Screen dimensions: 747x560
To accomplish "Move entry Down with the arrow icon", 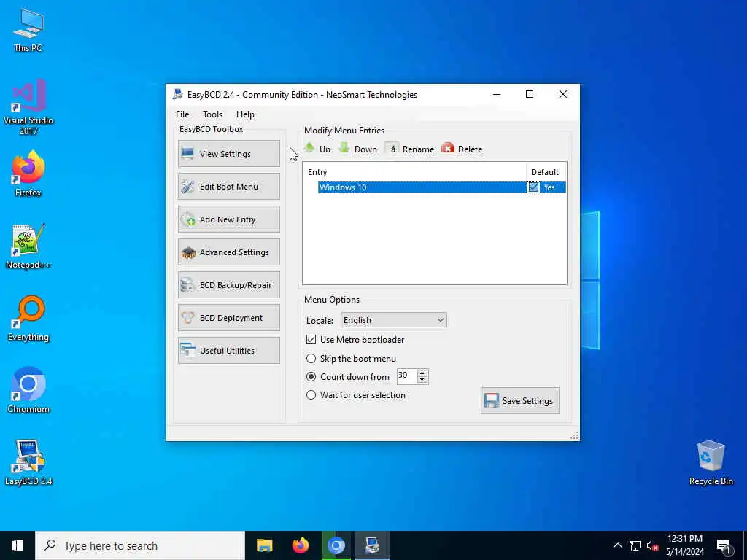I will (357, 149).
